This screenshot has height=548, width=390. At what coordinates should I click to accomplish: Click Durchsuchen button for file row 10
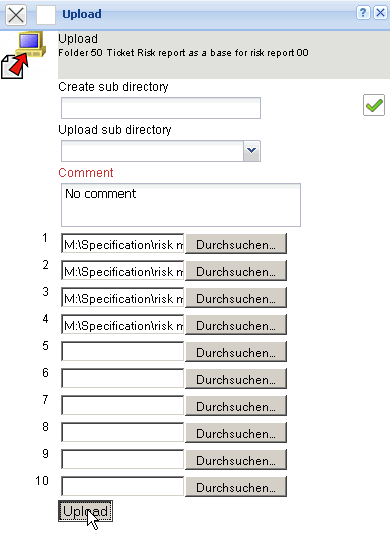coord(236,487)
